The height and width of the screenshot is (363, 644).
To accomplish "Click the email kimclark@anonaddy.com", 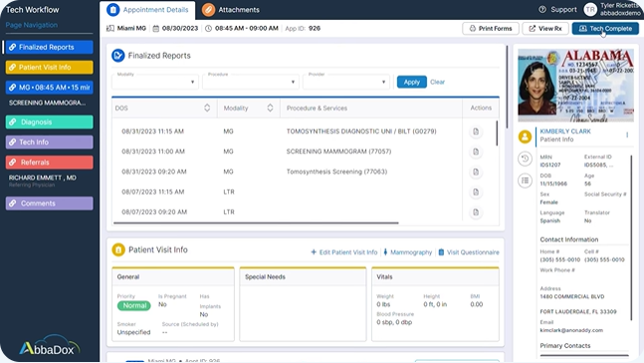I will [571, 330].
